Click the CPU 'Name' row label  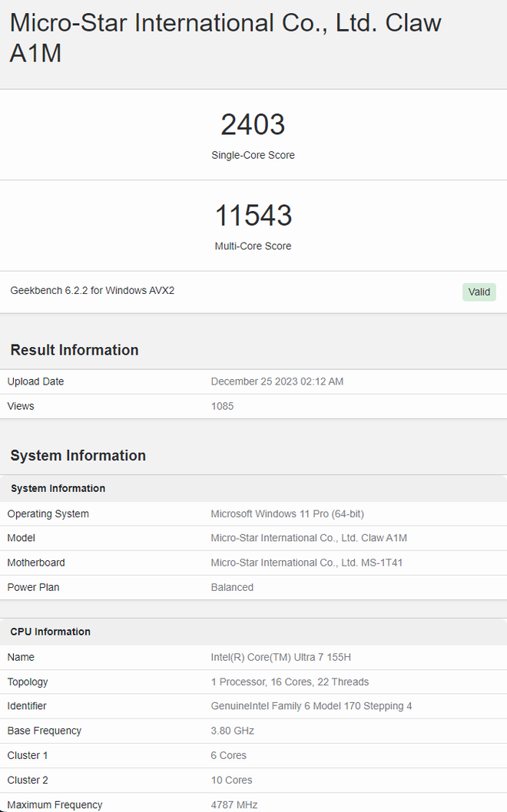click(x=21, y=657)
